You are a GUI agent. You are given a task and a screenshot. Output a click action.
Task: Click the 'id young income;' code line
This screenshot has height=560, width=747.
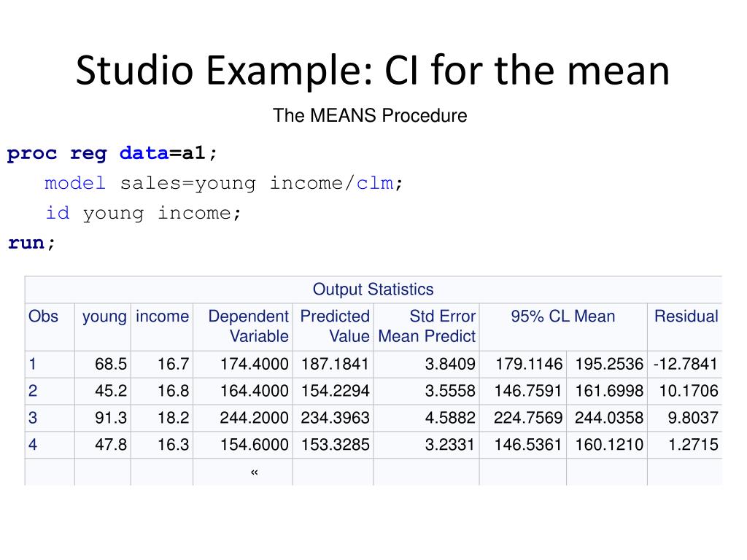[x=143, y=213]
